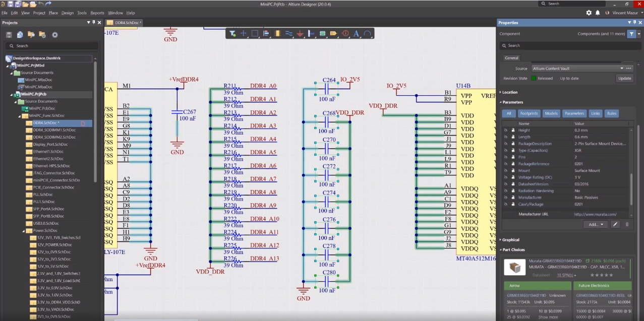The image size is (644, 321).
Task: Open the Add... dropdown for parameters
Action: (x=596, y=224)
